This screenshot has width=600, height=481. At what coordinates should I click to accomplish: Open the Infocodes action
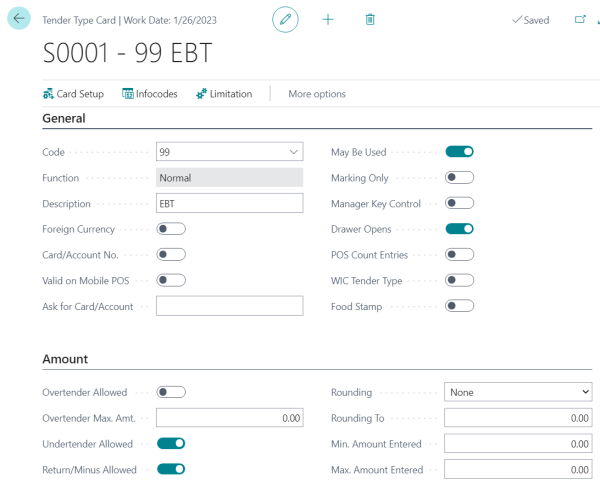(x=150, y=94)
